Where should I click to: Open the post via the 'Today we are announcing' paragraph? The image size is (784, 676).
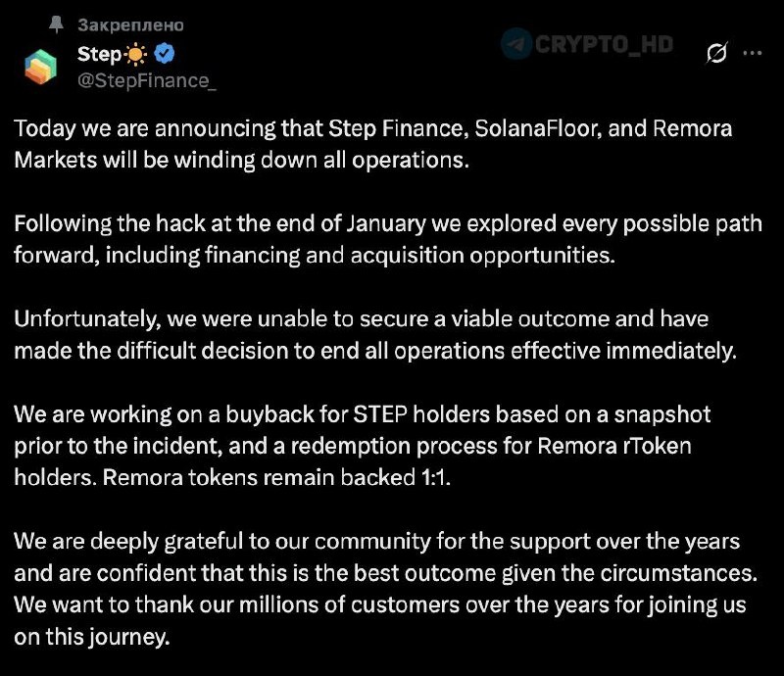(x=373, y=144)
